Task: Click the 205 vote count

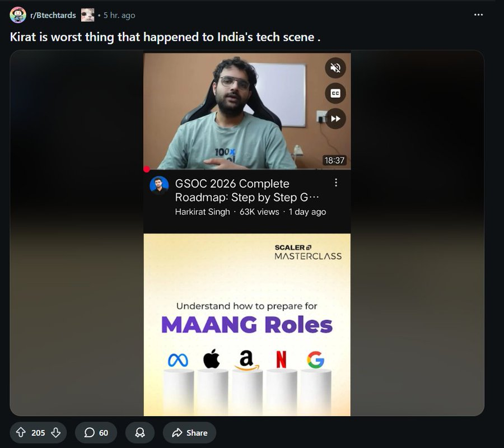Action: pos(38,433)
